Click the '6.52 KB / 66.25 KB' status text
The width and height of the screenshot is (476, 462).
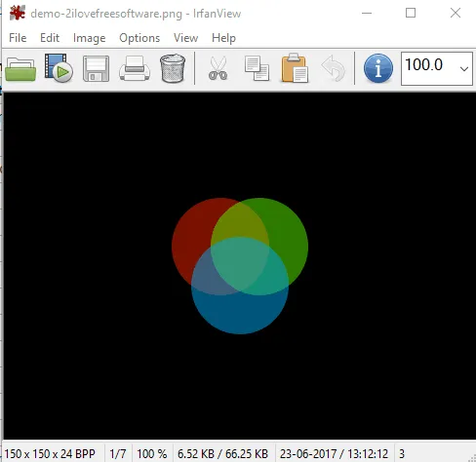click(222, 453)
